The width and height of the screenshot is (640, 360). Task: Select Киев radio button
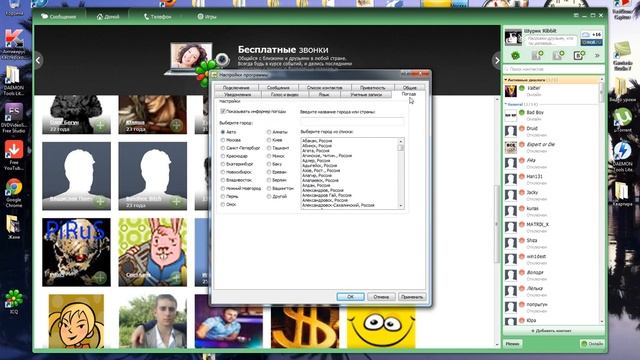tap(269, 140)
